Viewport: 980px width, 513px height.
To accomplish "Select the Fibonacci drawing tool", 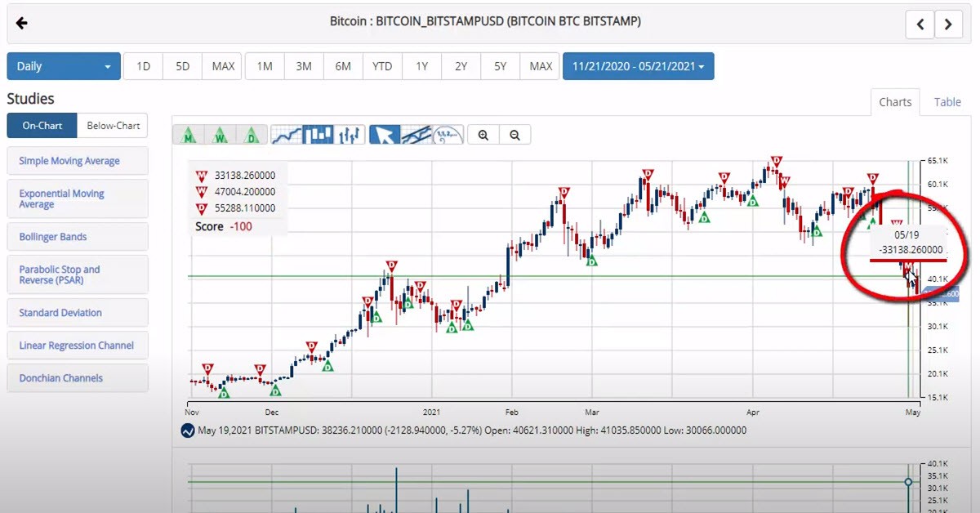I will click(x=448, y=135).
